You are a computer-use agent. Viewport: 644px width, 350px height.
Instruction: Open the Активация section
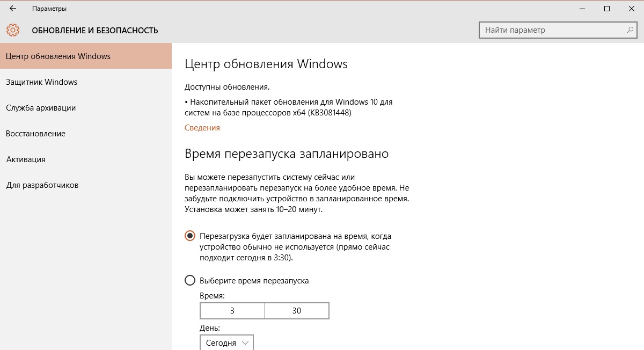[x=86, y=159]
